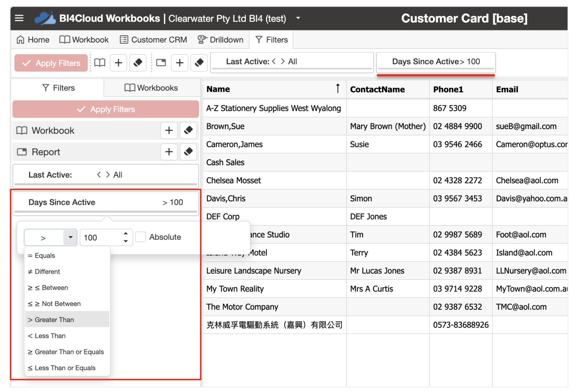Expand the company selector dropdown arrow
This screenshot has height=392, width=579.
(x=298, y=18)
